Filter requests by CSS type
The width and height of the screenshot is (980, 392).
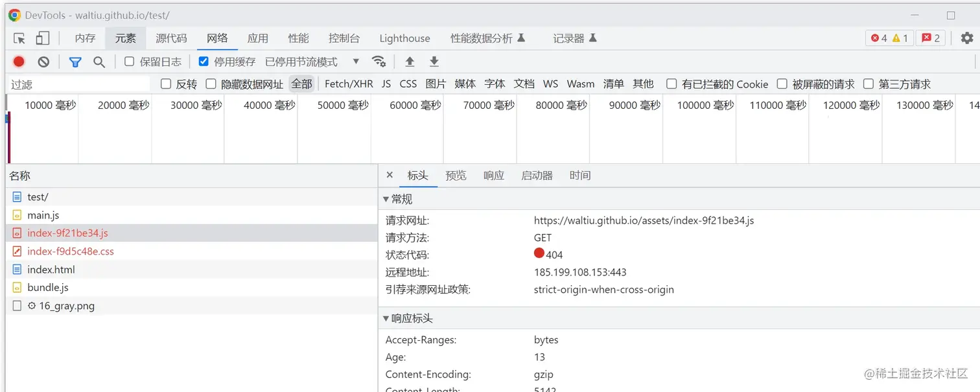point(408,84)
